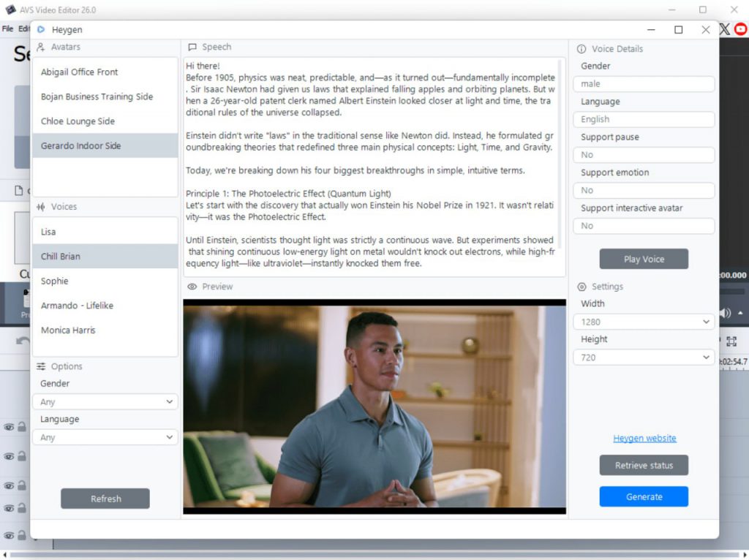
Task: Choose the Sophie voice
Action: click(105, 281)
